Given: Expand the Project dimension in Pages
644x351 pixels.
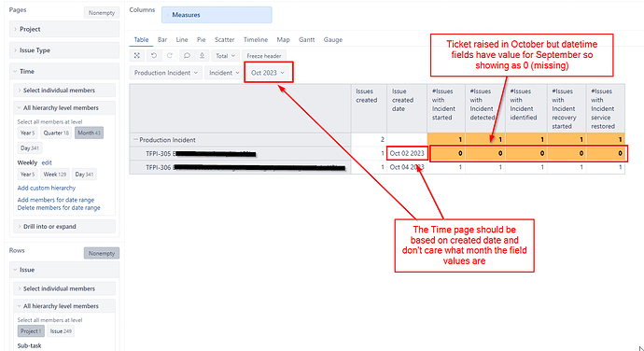Looking at the screenshot, I should tap(64, 29).
